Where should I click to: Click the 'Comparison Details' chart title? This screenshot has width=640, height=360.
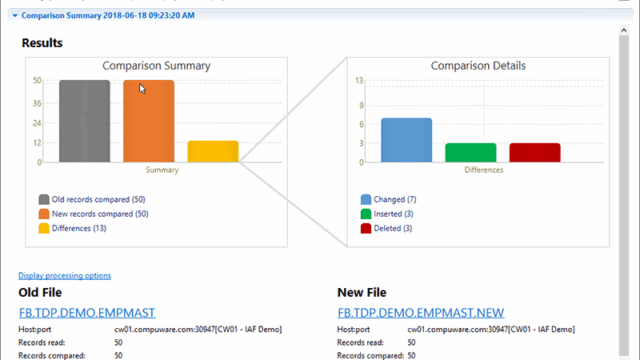pos(478,66)
